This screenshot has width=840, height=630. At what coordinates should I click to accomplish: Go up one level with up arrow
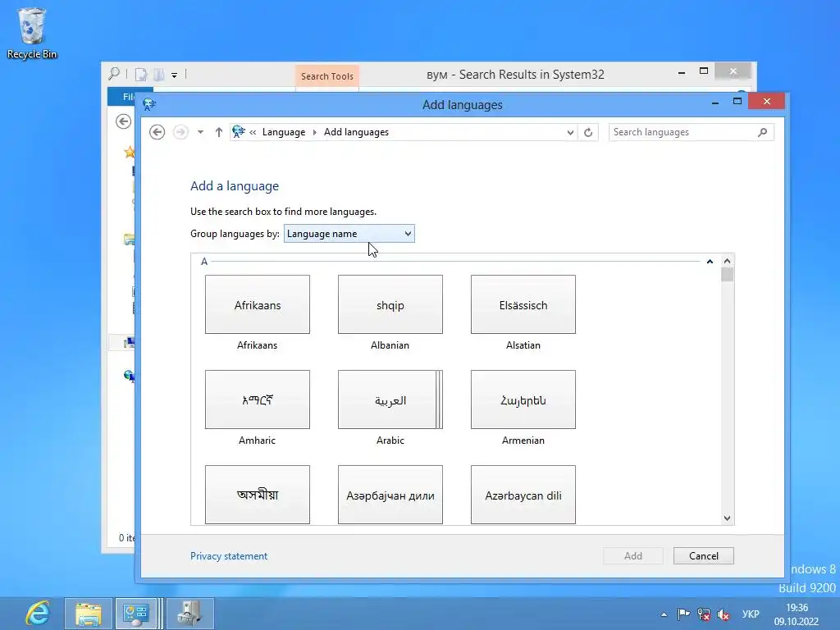point(218,132)
